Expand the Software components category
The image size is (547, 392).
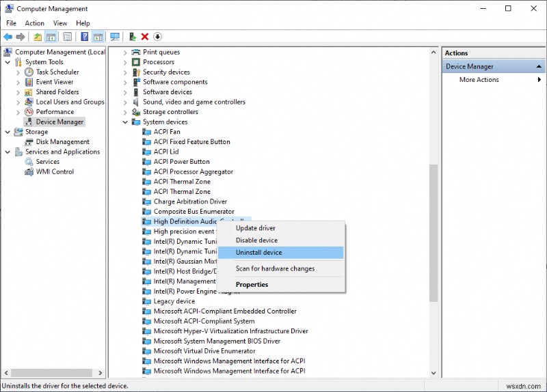pyautogui.click(x=125, y=82)
